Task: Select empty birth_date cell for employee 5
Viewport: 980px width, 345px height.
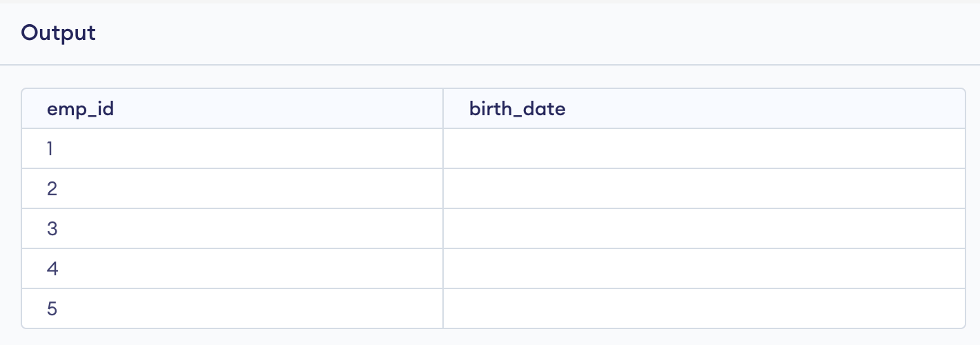Action: [x=703, y=308]
